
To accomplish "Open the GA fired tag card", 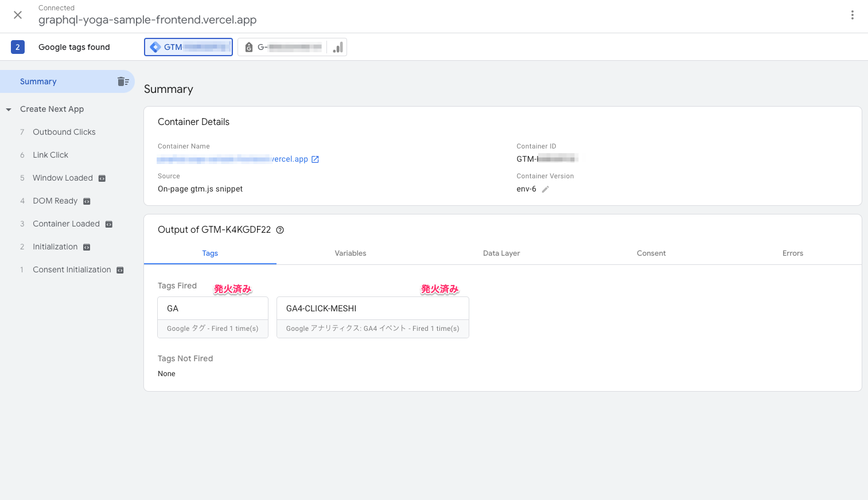I will 212,317.
